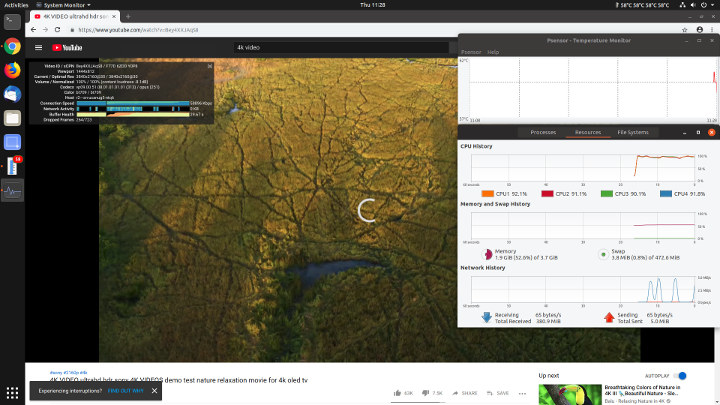Open the Help menu in Psensor

coord(493,52)
